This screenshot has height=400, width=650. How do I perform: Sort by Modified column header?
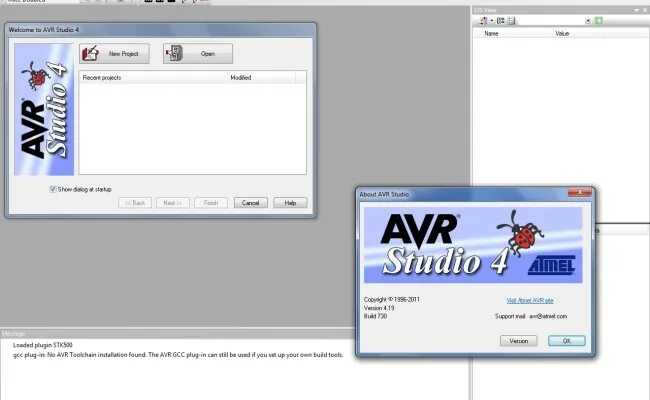pos(262,78)
